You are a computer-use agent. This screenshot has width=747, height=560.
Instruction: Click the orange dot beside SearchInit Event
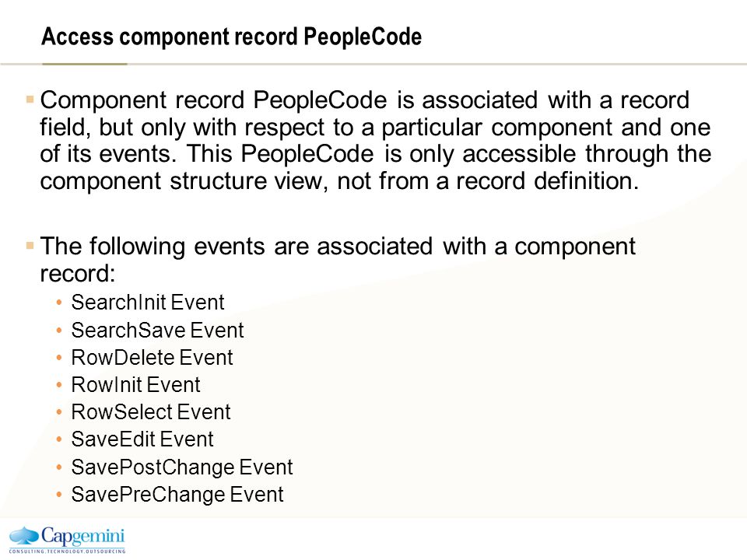pyautogui.click(x=59, y=303)
